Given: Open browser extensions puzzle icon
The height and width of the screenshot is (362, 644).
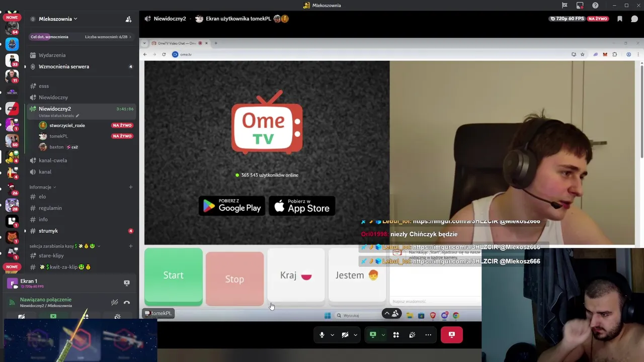Looking at the screenshot, I should [x=615, y=54].
